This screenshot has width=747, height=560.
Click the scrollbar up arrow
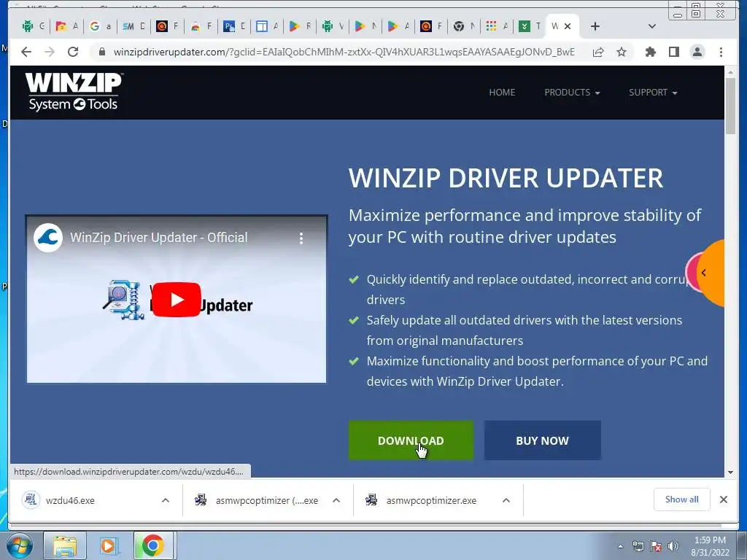[x=730, y=72]
